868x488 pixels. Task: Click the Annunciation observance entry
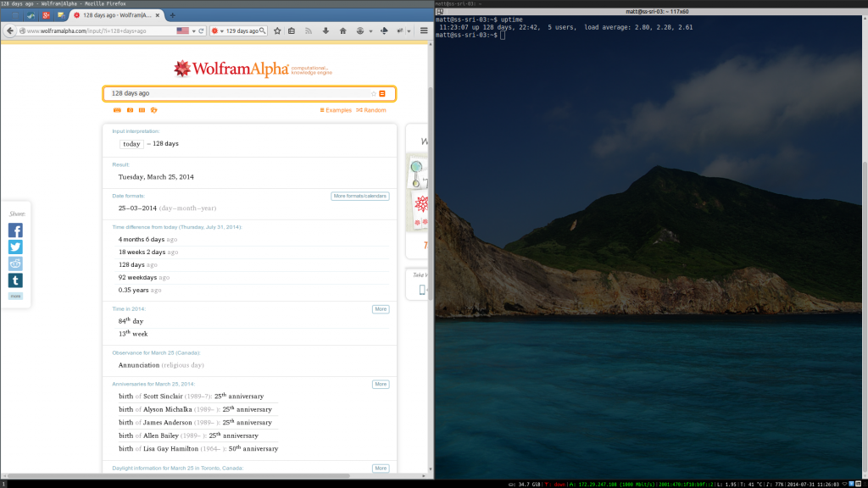click(x=161, y=365)
